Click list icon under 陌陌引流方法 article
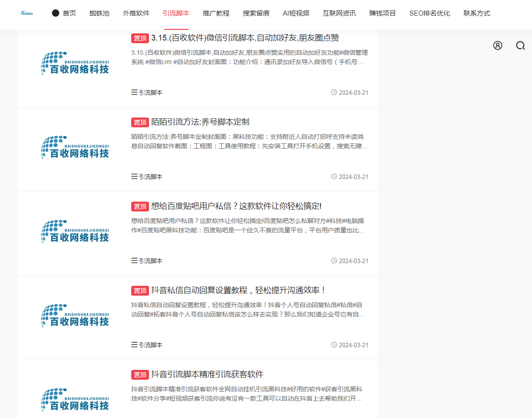532x418 pixels. coord(134,177)
